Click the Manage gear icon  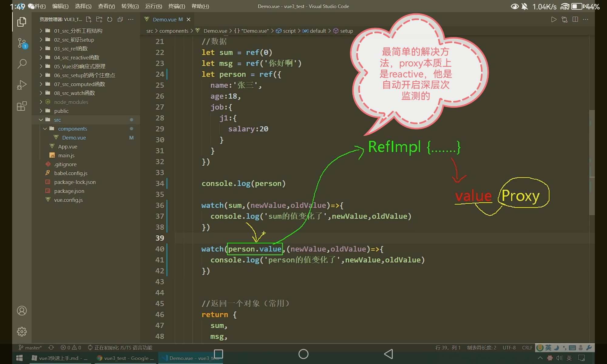[22, 332]
